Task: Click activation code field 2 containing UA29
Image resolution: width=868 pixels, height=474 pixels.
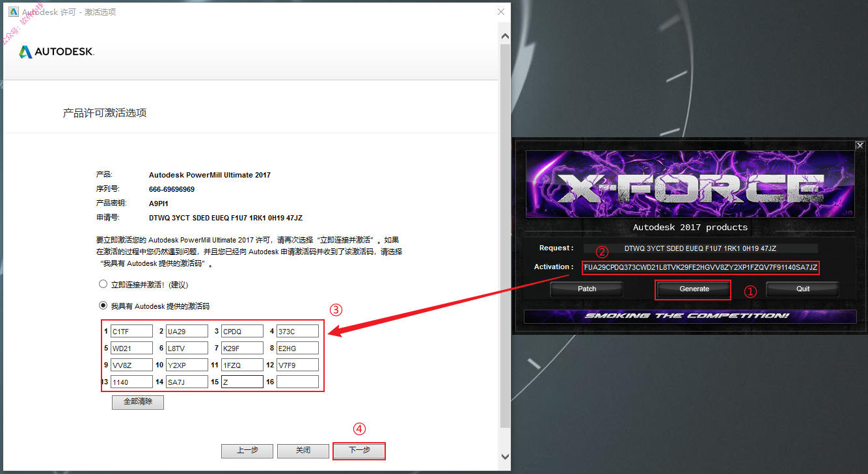Action: (187, 331)
